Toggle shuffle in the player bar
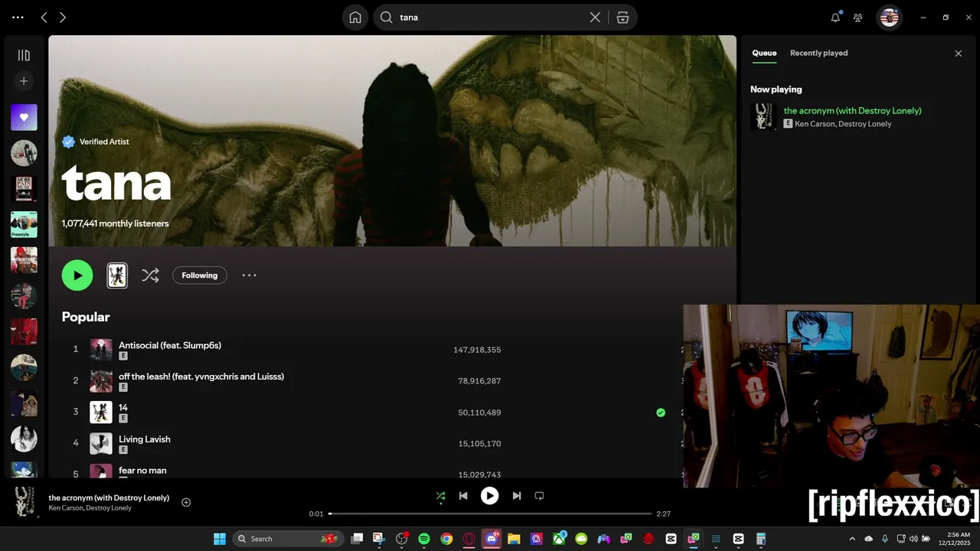 point(440,496)
